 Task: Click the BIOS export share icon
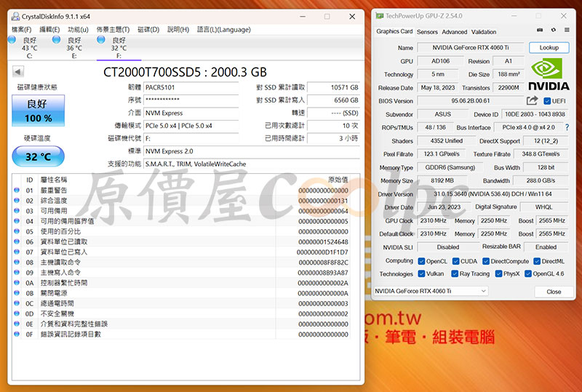point(532,101)
